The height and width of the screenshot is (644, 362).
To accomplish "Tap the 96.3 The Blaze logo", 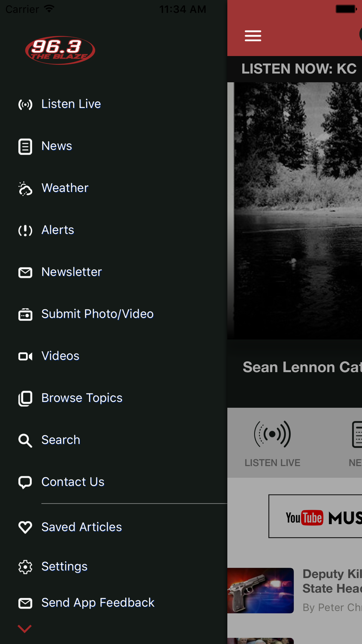I will point(60,50).
